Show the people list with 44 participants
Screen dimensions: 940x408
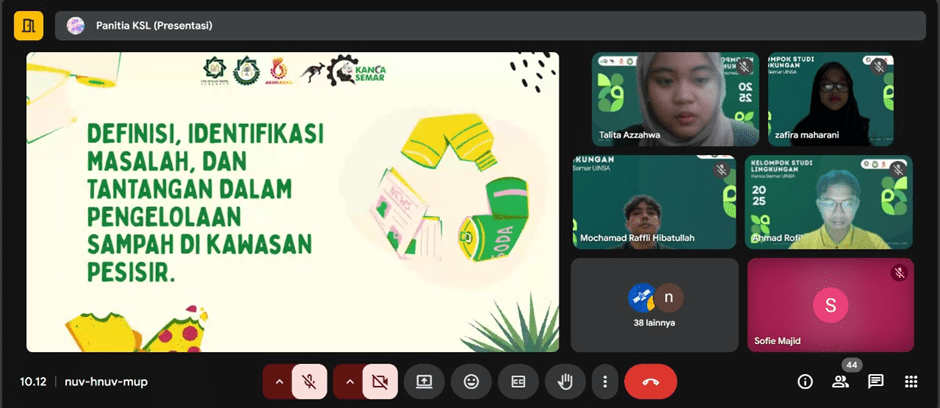pos(840,381)
